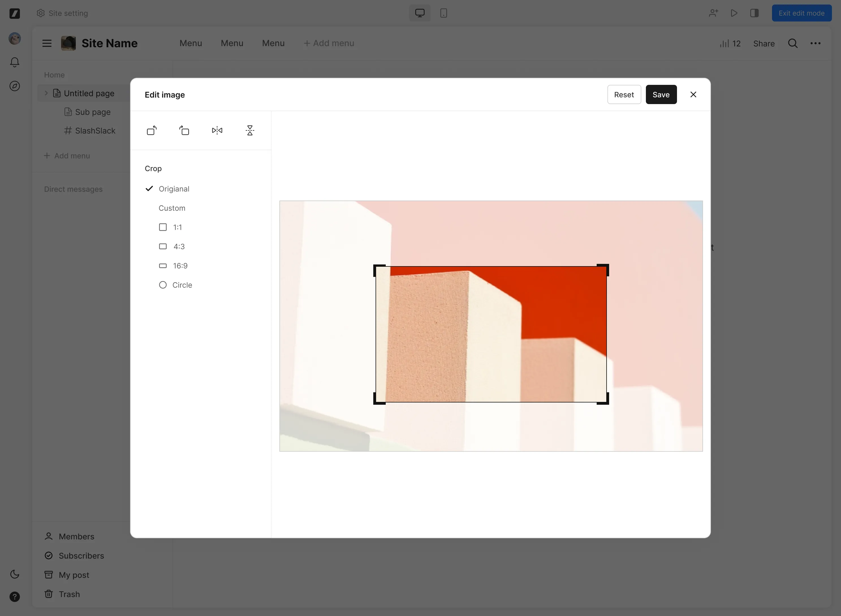
Task: Click the Add menu header item
Action: [x=329, y=43]
